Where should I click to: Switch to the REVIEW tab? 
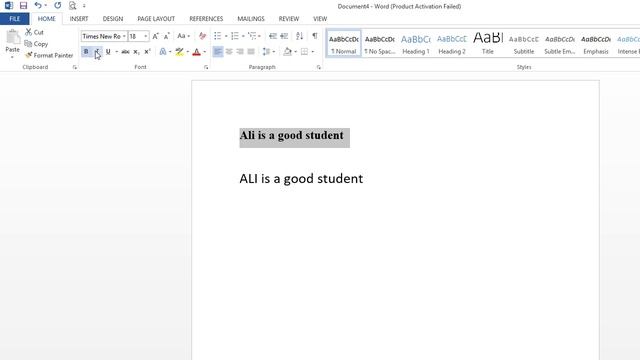coord(289,19)
